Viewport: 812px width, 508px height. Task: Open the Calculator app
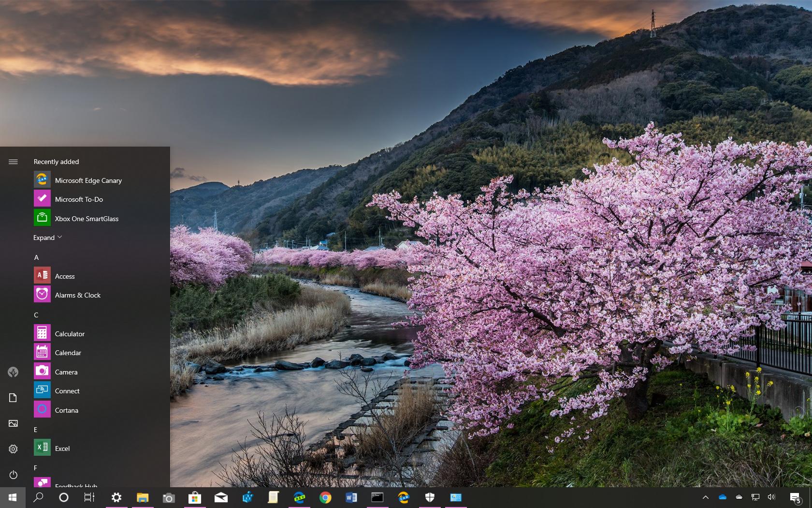(x=71, y=333)
